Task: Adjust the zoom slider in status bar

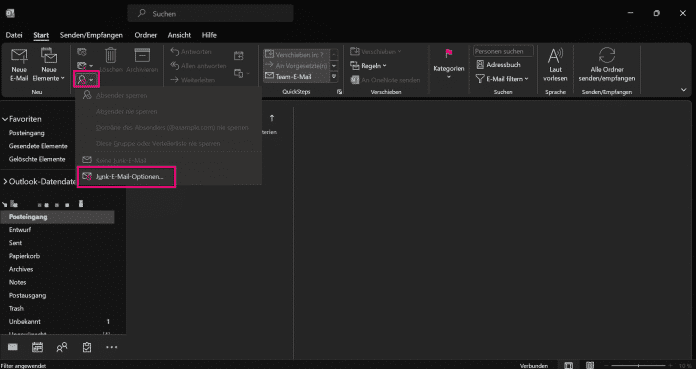Action: click(637, 365)
